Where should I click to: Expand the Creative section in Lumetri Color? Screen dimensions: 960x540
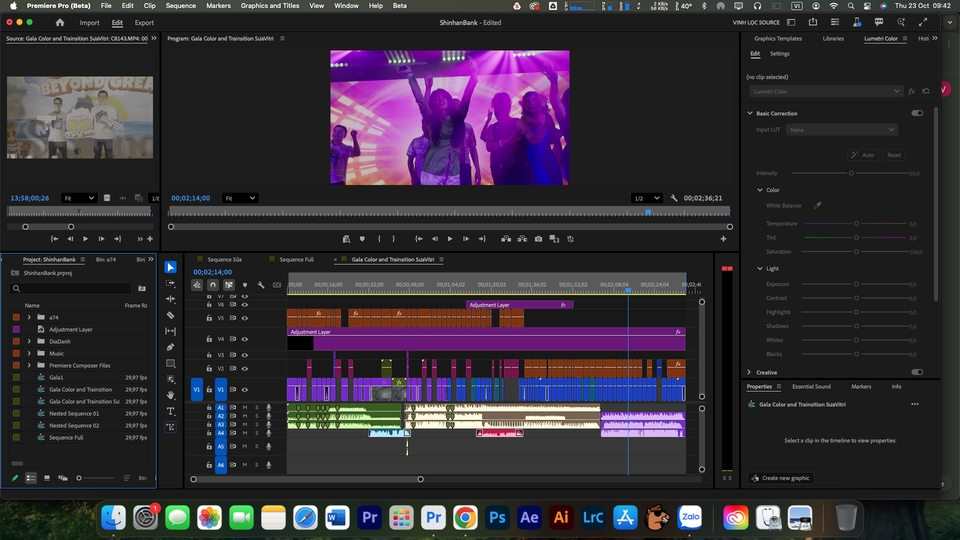click(x=750, y=372)
